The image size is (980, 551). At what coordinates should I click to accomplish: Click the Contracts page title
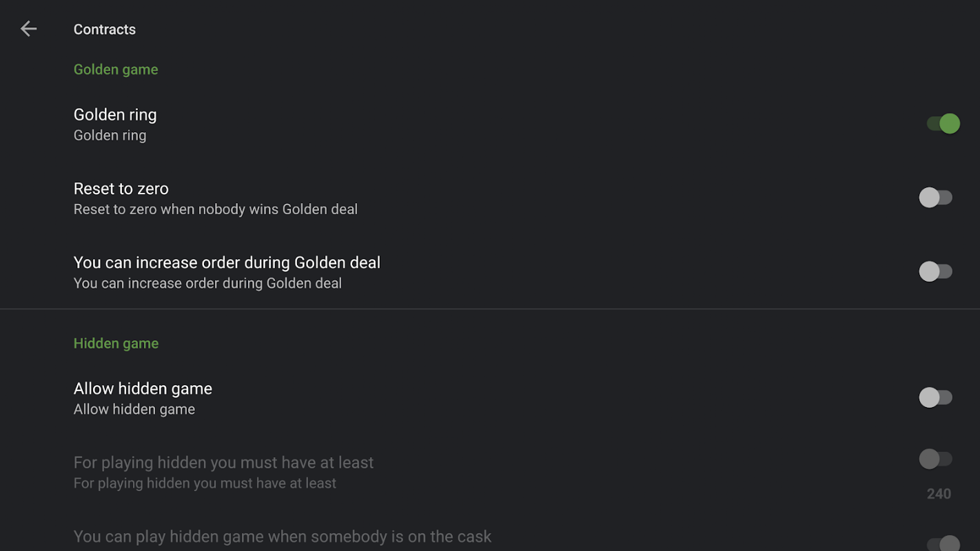coord(105,30)
